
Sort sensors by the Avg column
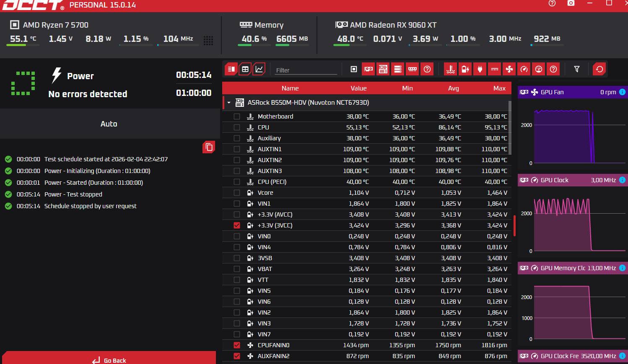pos(454,88)
